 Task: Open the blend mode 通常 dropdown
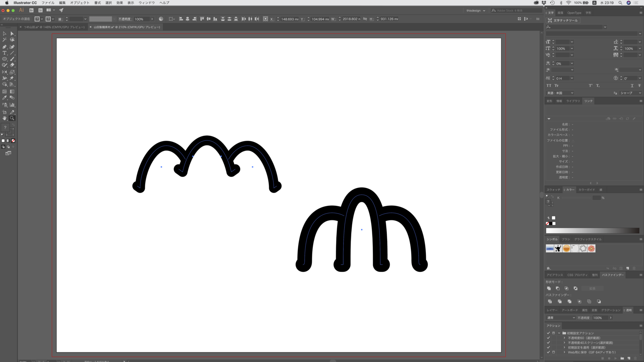tap(561, 318)
